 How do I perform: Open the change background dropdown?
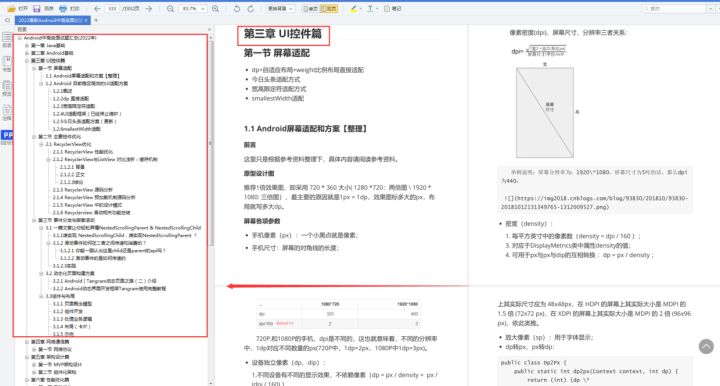point(280,9)
